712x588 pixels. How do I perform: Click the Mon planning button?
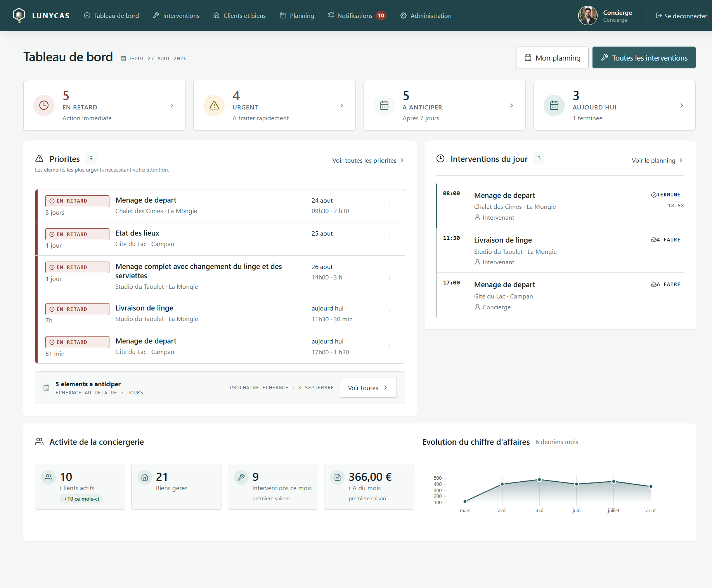coord(552,57)
